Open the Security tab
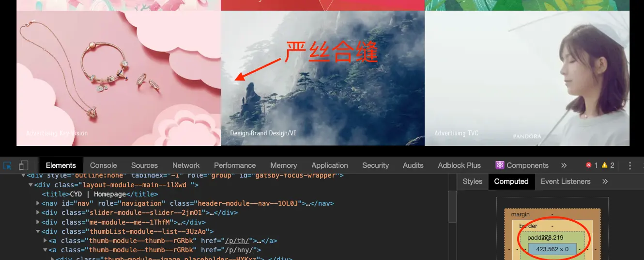 [x=376, y=165]
